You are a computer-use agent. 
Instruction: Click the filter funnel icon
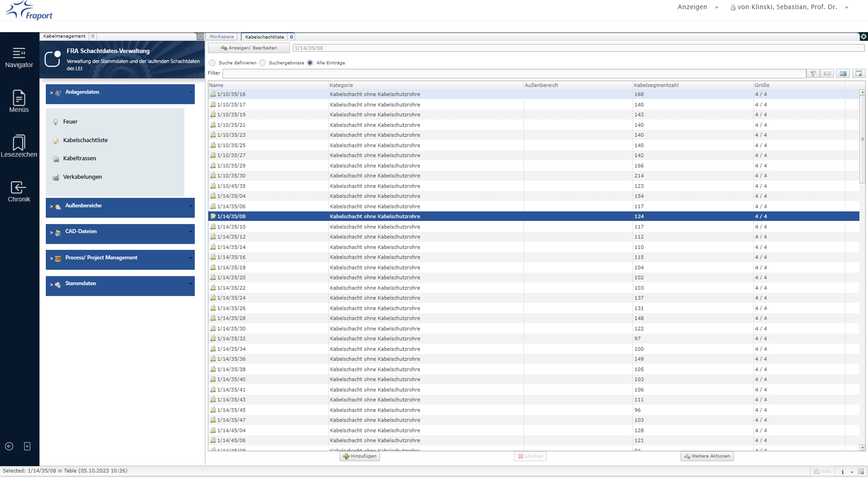813,73
